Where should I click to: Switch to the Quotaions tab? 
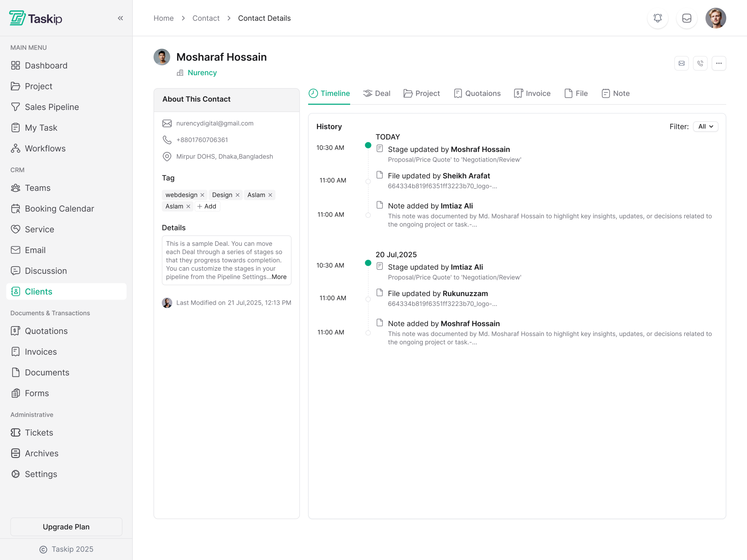click(x=477, y=94)
